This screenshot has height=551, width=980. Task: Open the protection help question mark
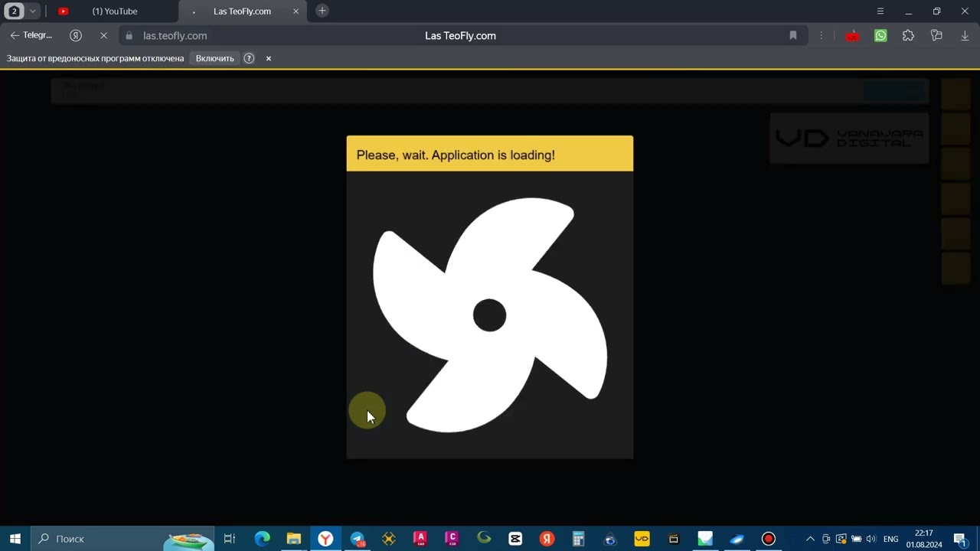[249, 58]
